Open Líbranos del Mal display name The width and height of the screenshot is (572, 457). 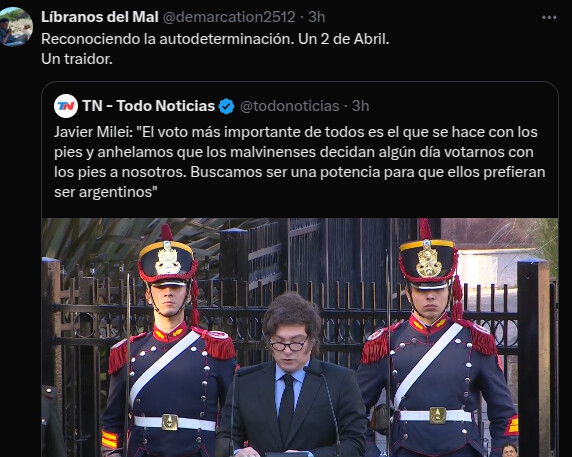point(100,17)
